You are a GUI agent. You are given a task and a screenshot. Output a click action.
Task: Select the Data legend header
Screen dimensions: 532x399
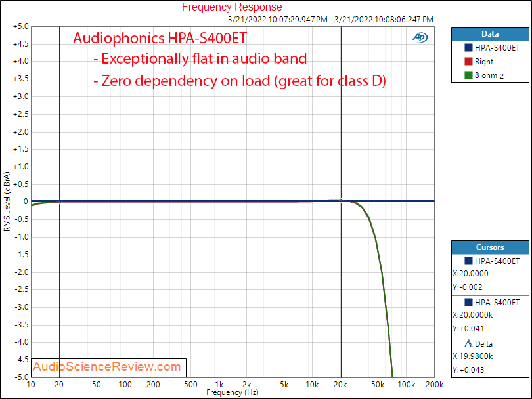point(490,34)
